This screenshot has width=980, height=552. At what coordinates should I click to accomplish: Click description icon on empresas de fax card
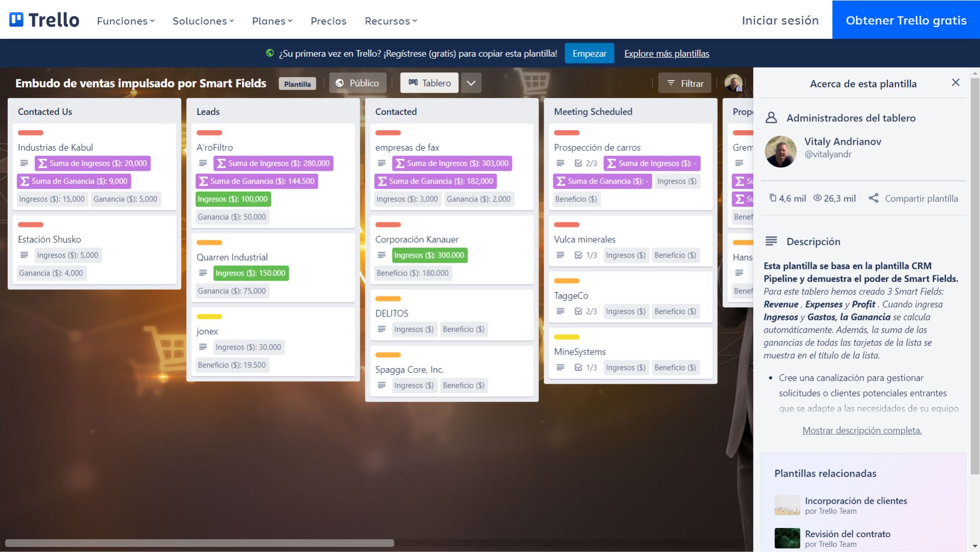[x=382, y=163]
